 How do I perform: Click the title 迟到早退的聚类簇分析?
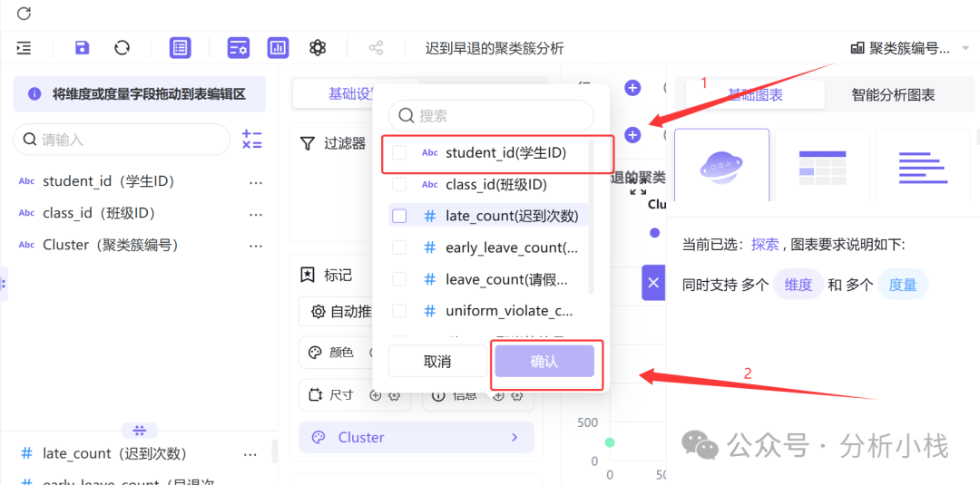(495, 48)
